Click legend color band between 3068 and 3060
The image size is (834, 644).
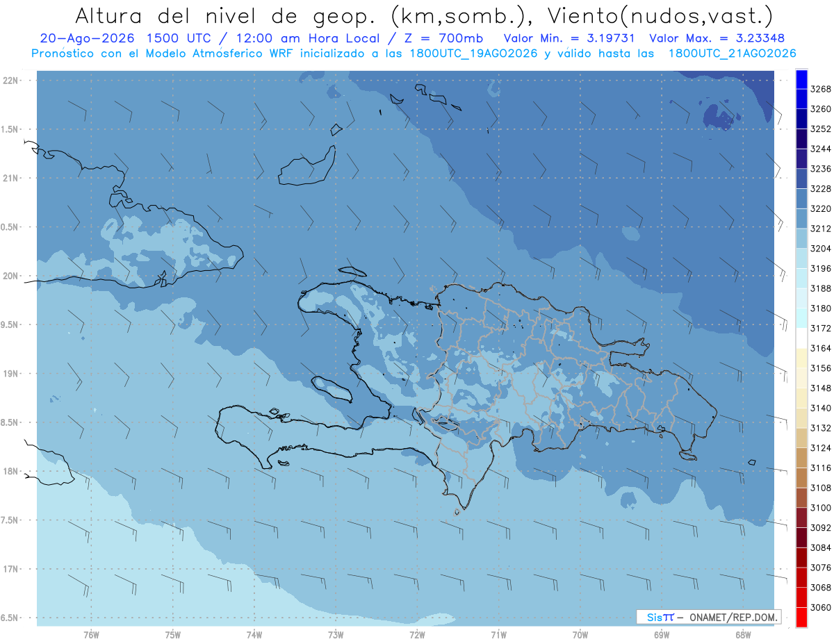click(801, 597)
